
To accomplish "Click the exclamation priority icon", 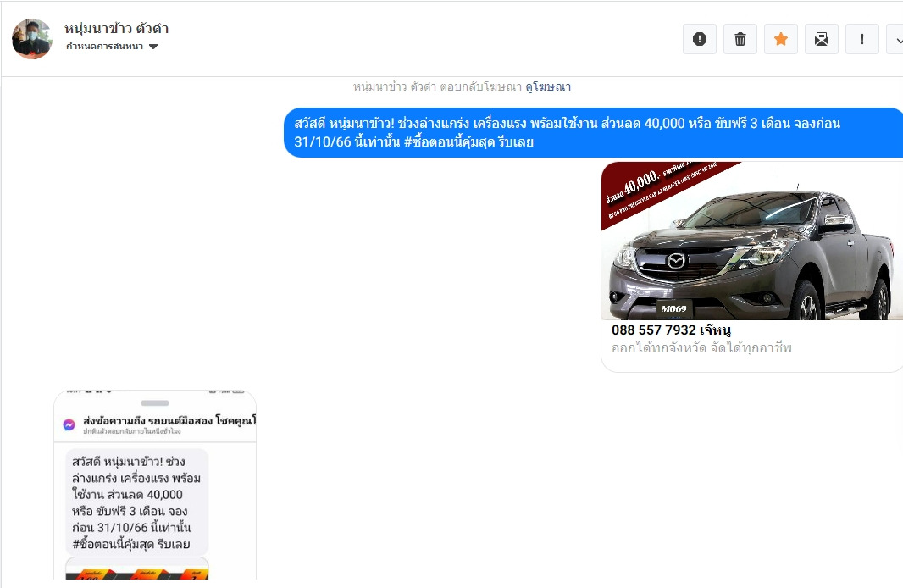I will point(861,39).
